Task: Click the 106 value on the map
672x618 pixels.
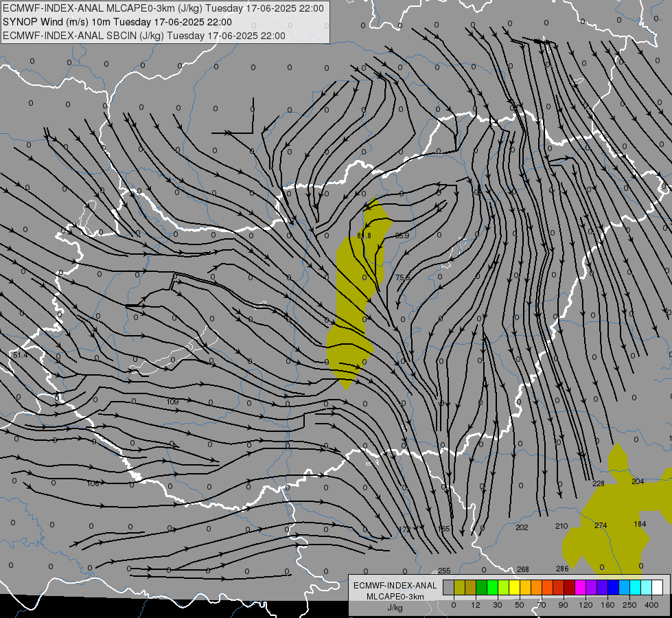Action: coord(93,484)
